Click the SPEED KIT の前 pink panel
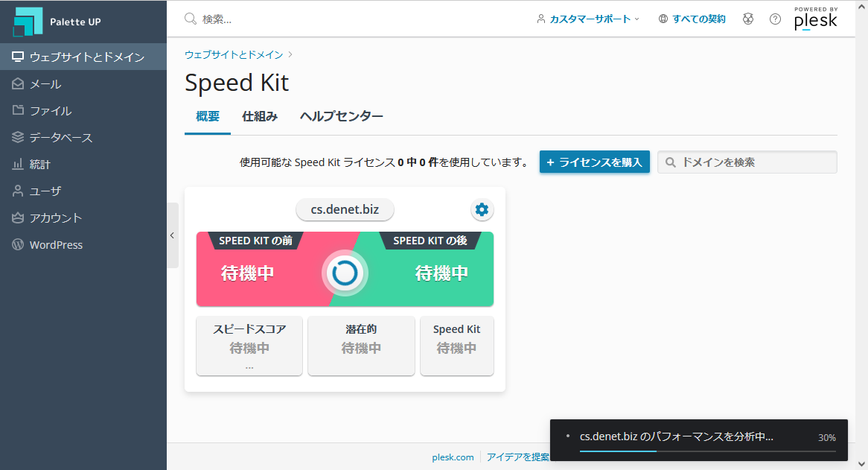This screenshot has width=868, height=470. click(x=266, y=269)
